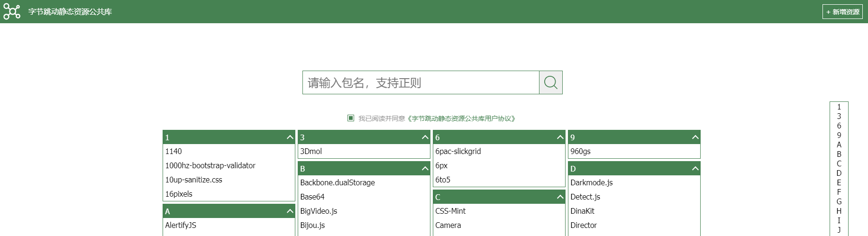868x236 pixels.
Task: Click the site logo icon
Action: tap(12, 11)
